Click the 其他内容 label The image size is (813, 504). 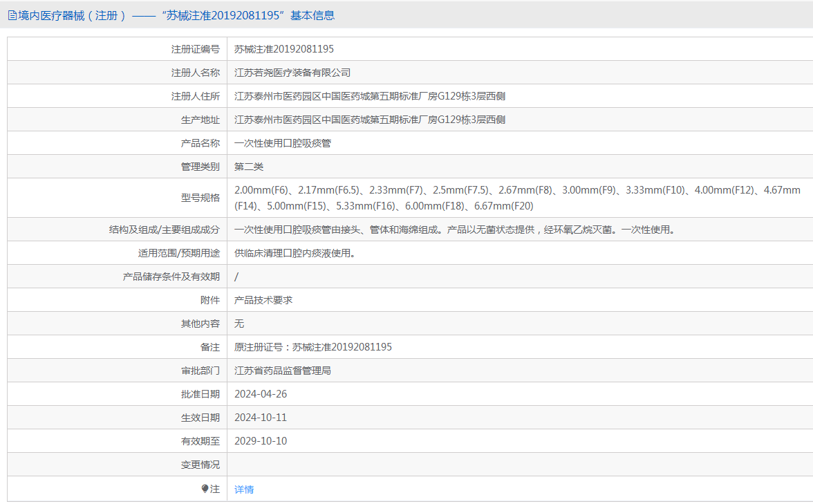200,324
